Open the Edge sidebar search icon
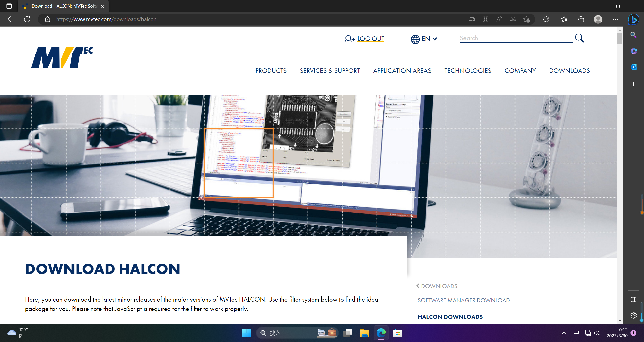This screenshot has height=342, width=644. pos(634,35)
